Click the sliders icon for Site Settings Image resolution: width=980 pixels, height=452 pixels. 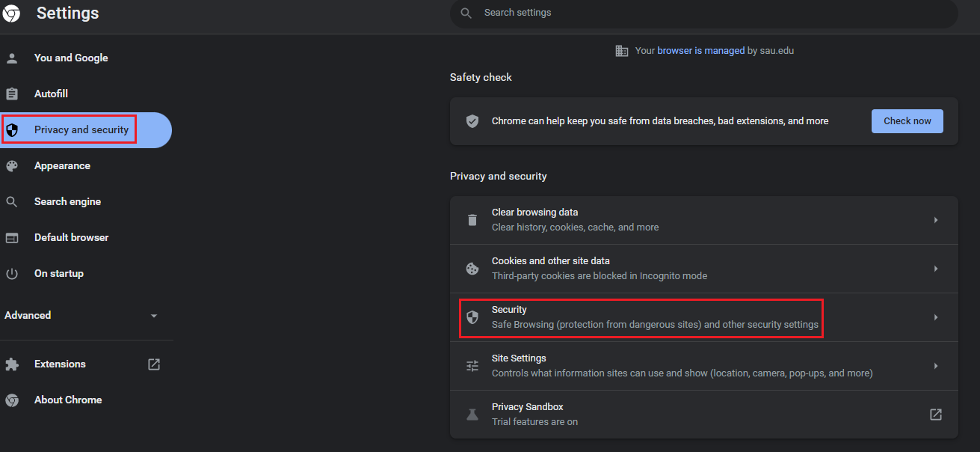click(472, 366)
